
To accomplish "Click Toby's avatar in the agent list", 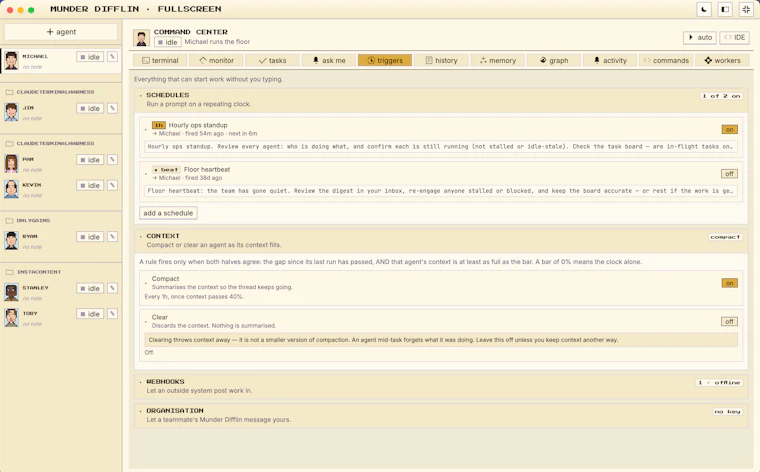I will coord(12,317).
